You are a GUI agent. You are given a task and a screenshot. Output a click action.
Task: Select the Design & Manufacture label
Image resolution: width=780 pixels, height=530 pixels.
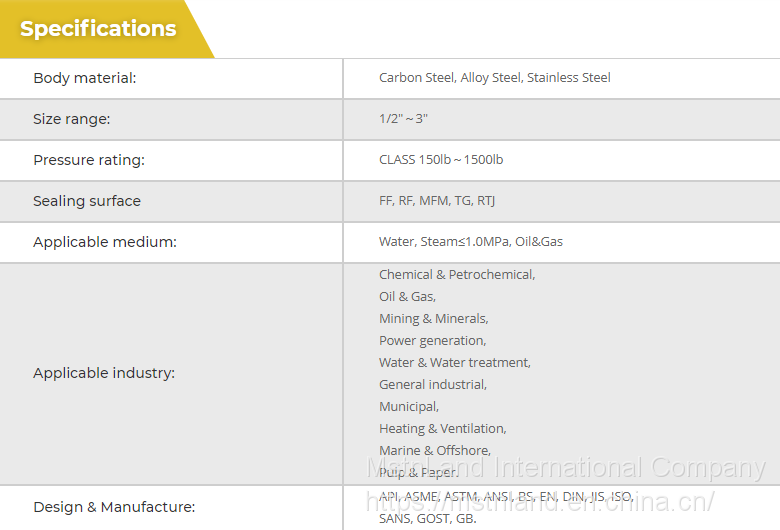click(114, 507)
